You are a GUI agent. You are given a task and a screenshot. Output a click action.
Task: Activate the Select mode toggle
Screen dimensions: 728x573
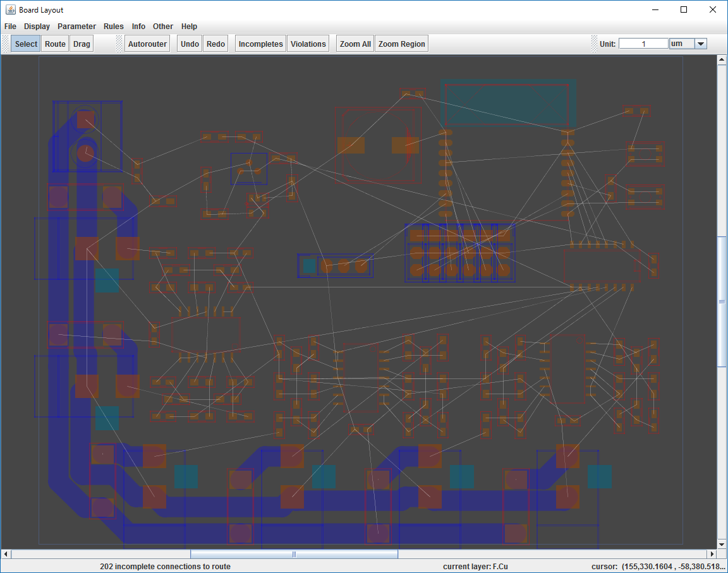coord(26,44)
